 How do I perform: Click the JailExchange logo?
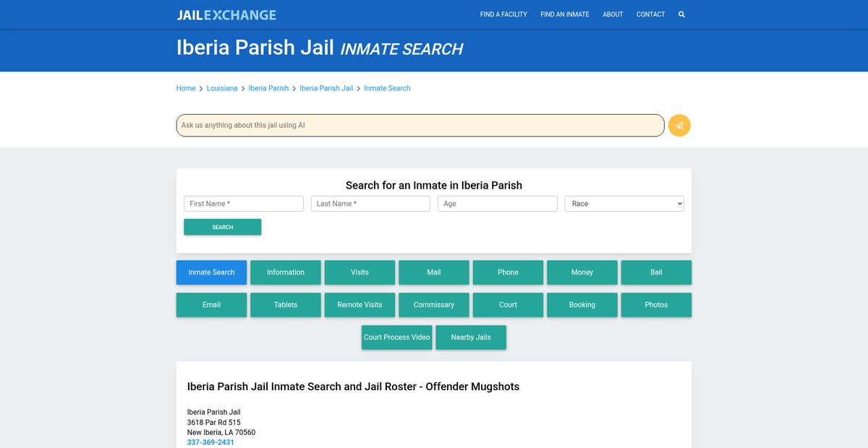(226, 14)
